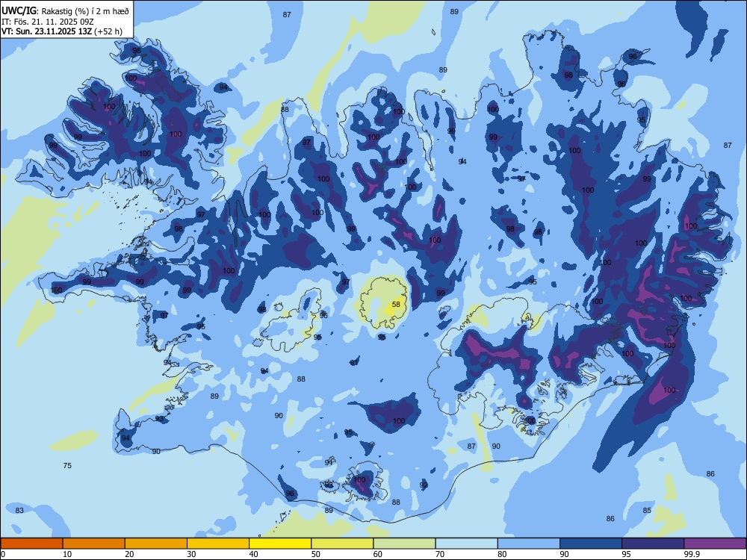Select the pale yellow 50–60 legend swatch
Viewport: 747px width, 560px height.
tap(342, 544)
